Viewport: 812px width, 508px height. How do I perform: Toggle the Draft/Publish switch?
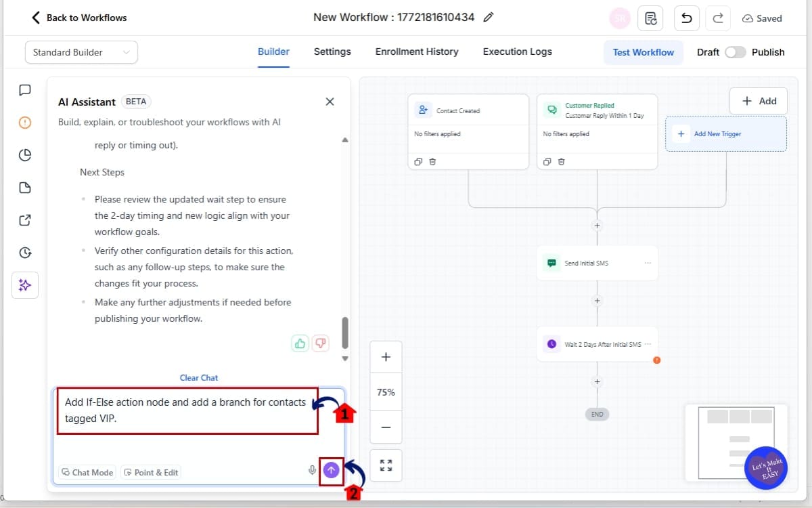pyautogui.click(x=735, y=52)
